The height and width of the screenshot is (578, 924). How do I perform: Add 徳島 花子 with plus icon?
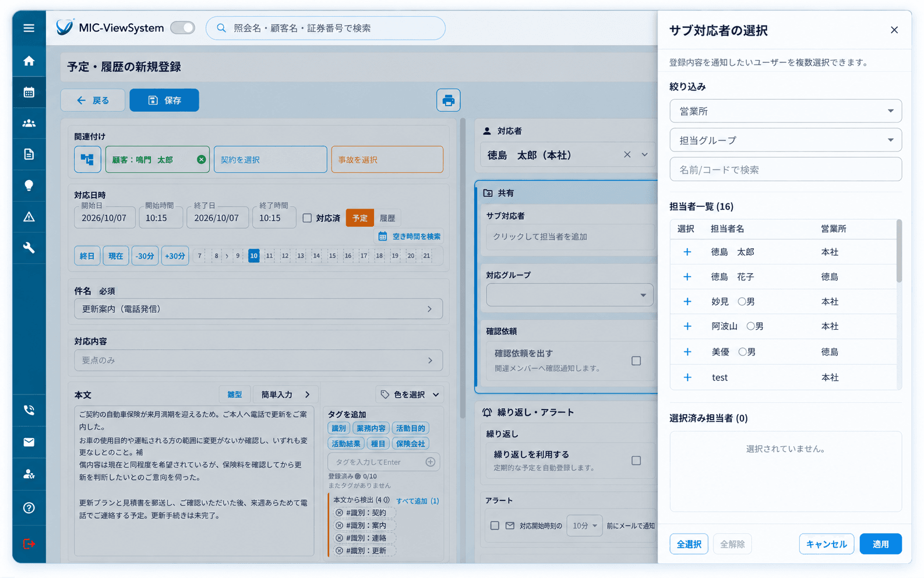(687, 277)
